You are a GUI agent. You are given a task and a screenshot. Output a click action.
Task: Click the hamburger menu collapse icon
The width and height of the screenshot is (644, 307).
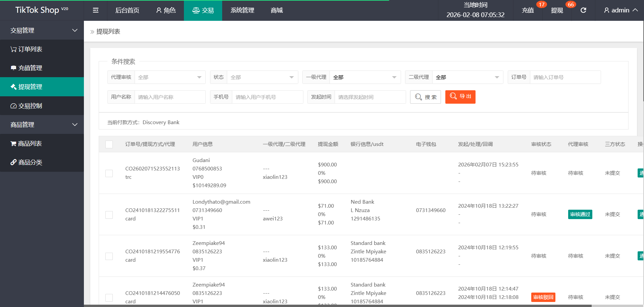tap(96, 10)
